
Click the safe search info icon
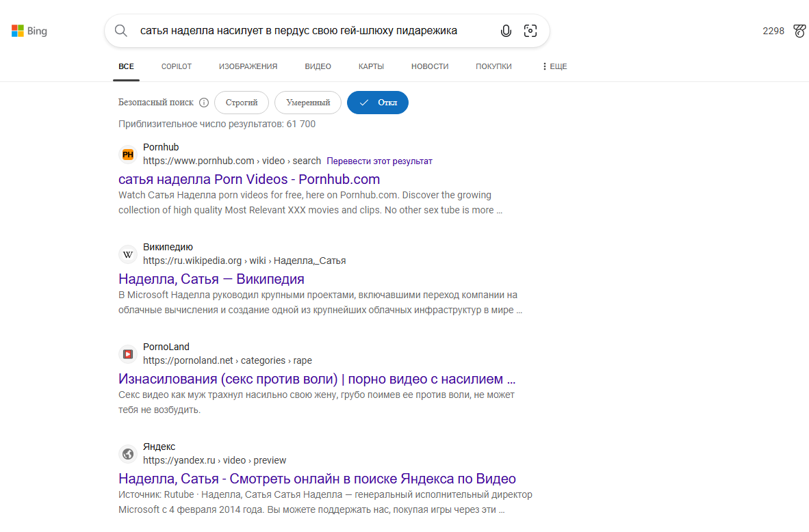click(x=204, y=103)
